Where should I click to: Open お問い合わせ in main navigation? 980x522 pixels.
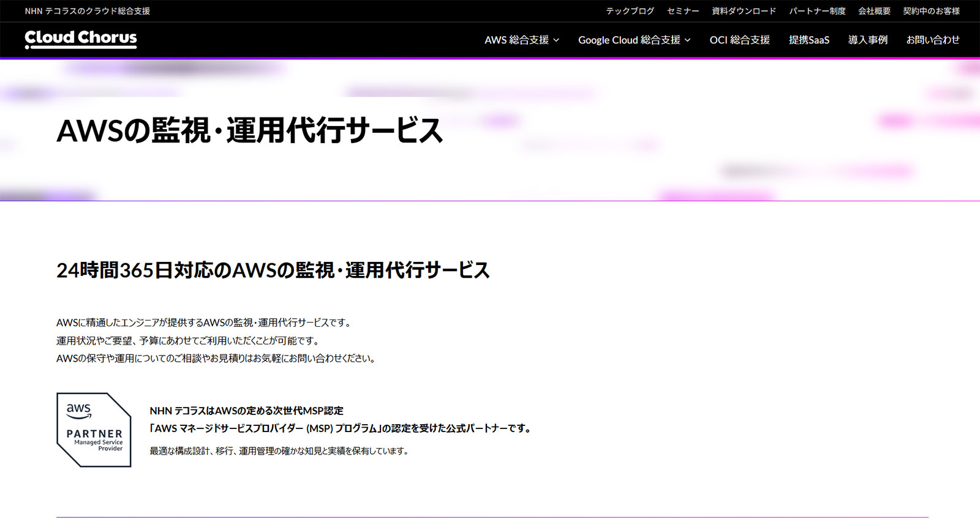(x=933, y=40)
